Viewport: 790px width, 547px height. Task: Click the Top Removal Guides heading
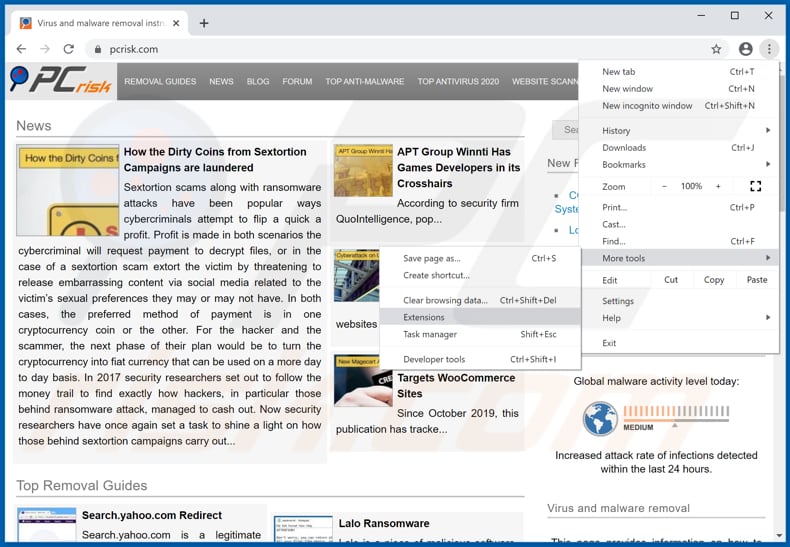coord(82,486)
